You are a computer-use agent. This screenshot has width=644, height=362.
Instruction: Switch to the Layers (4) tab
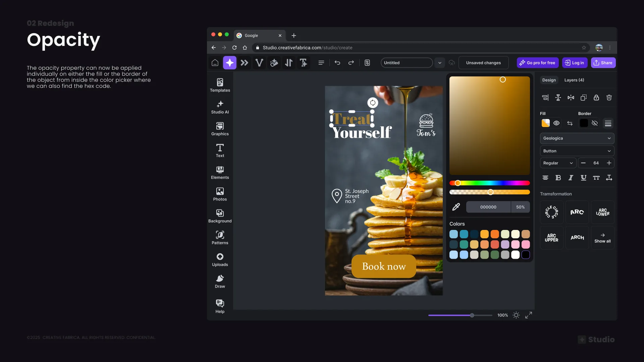(x=574, y=80)
